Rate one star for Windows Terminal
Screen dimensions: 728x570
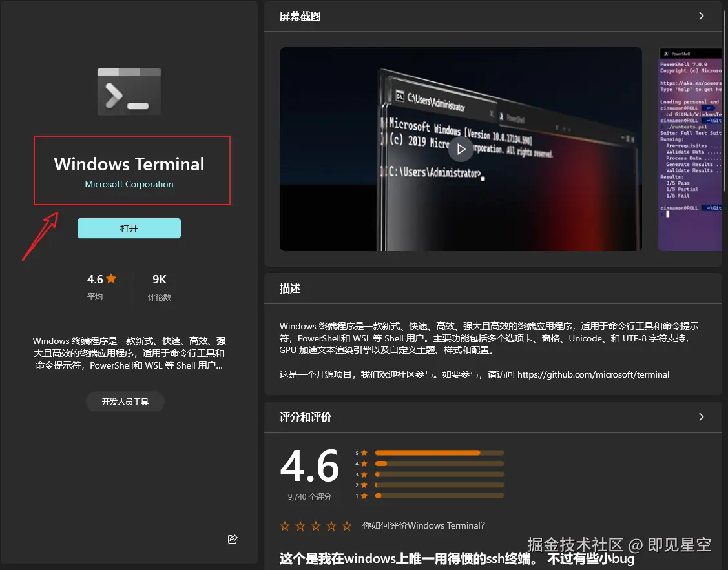(x=285, y=525)
